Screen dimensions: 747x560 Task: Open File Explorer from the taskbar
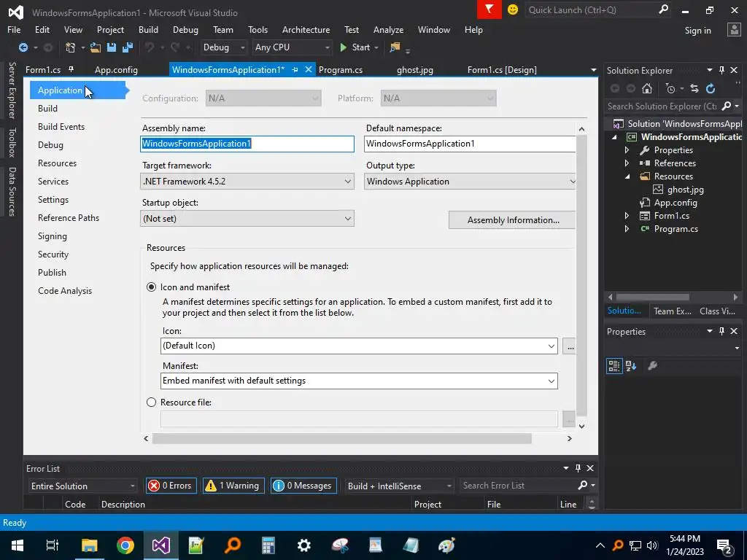pyautogui.click(x=89, y=545)
